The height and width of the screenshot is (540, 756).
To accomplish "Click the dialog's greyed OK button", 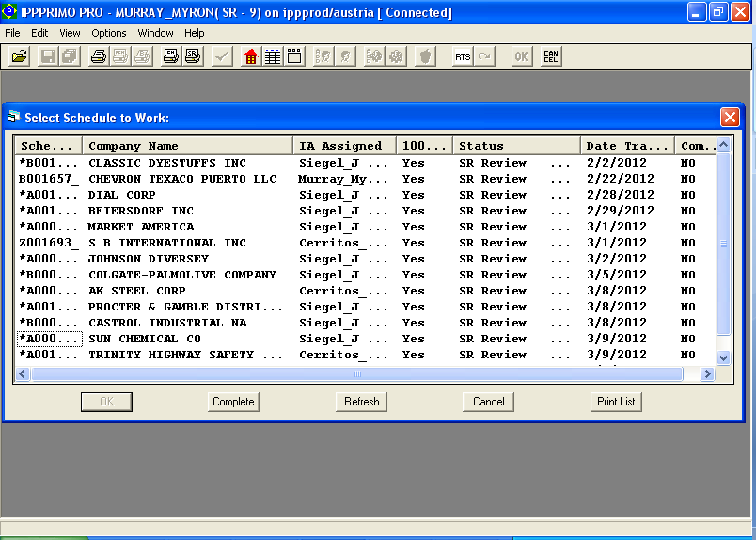I will pyautogui.click(x=106, y=402).
